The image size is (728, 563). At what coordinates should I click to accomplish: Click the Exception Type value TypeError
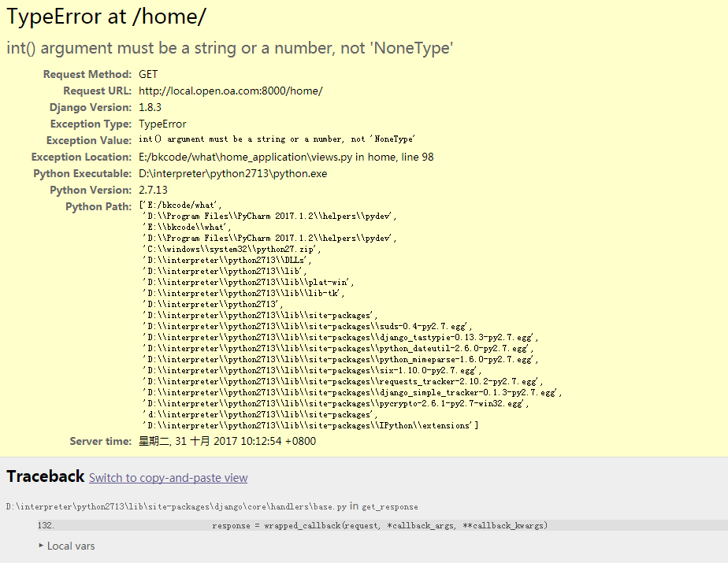pos(162,124)
